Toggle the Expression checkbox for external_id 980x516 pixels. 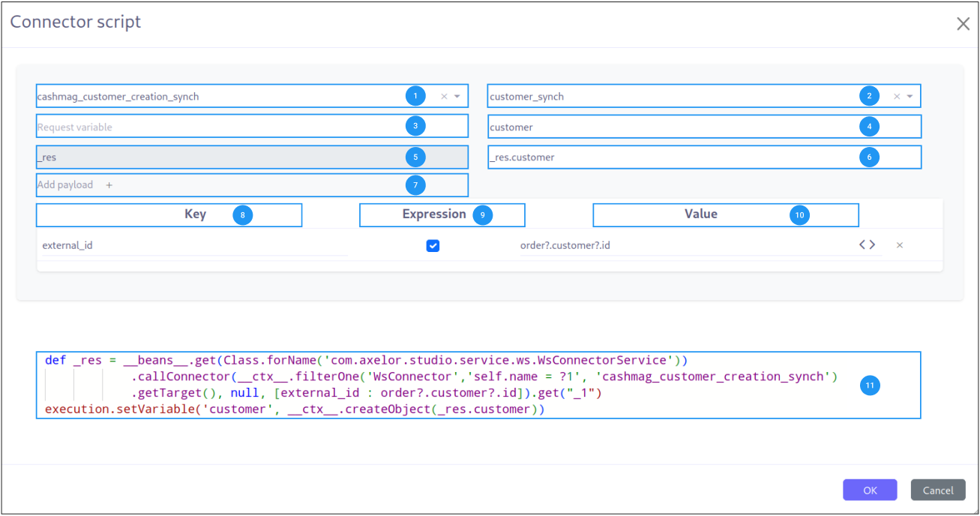433,244
